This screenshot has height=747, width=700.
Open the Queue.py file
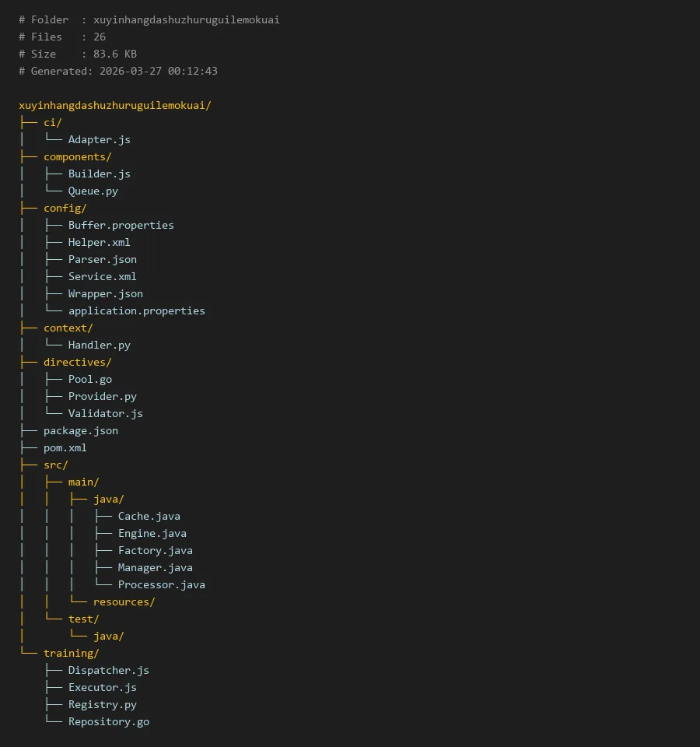point(93,191)
